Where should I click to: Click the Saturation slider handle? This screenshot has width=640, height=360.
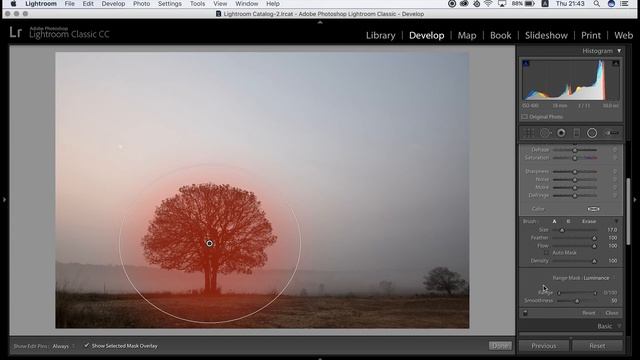click(x=575, y=158)
